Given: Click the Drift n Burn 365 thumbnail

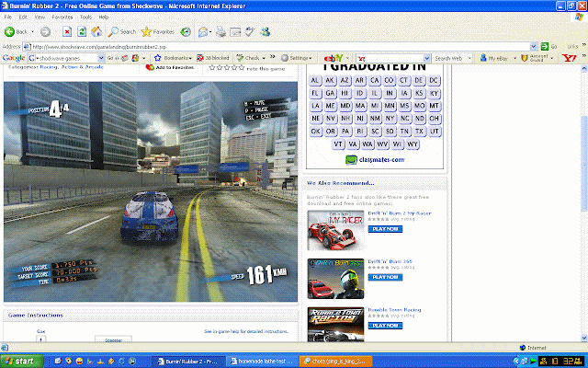Looking at the screenshot, I should click(x=335, y=279).
